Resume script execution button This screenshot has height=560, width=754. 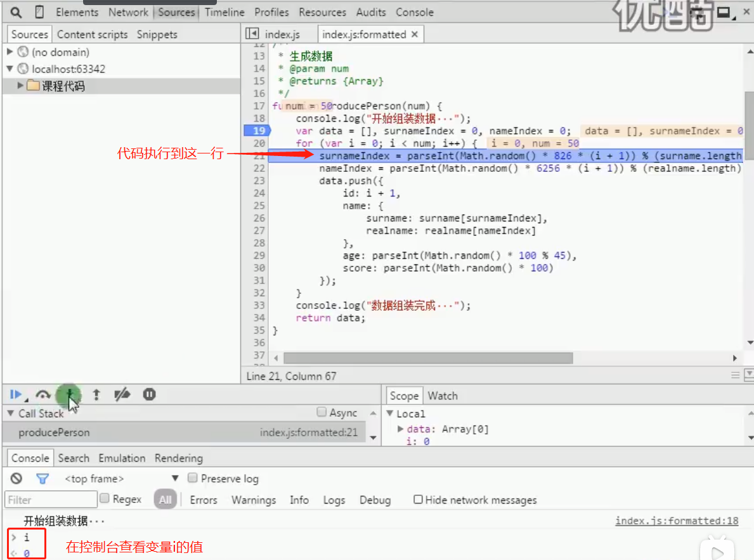tap(16, 394)
